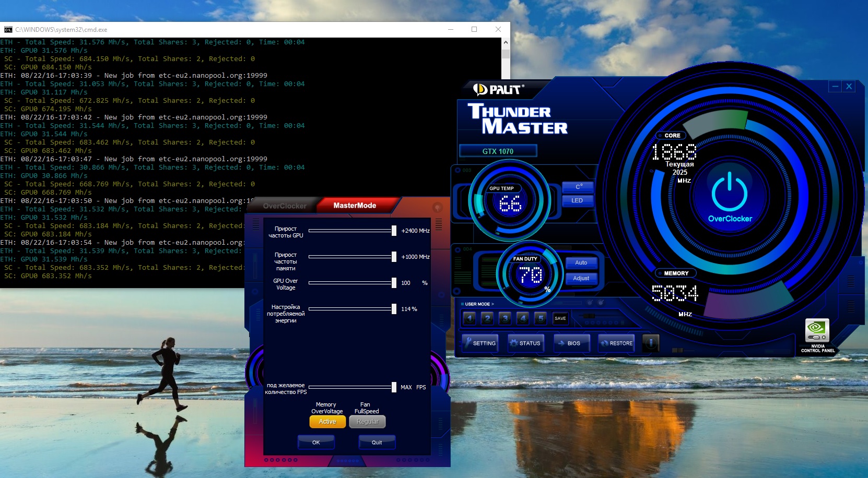Viewport: 868px width, 478px height.
Task: Click the ThunderMaster title logo text
Action: 518,119
